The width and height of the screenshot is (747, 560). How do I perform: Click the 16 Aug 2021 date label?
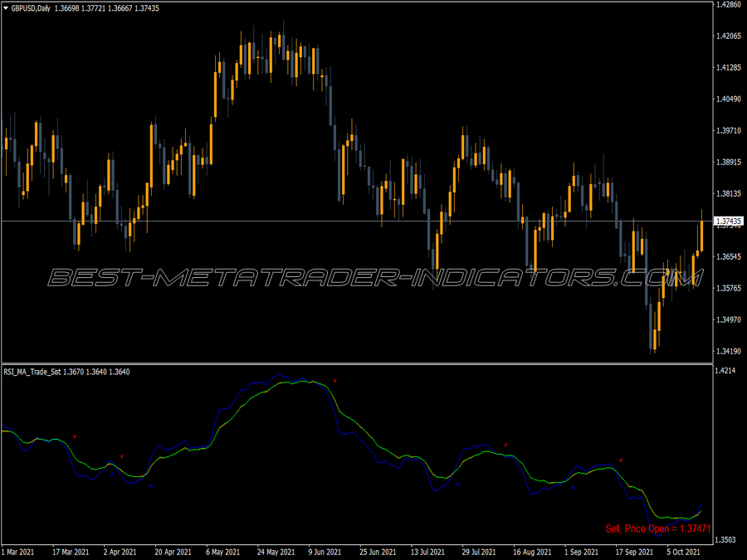(x=532, y=553)
